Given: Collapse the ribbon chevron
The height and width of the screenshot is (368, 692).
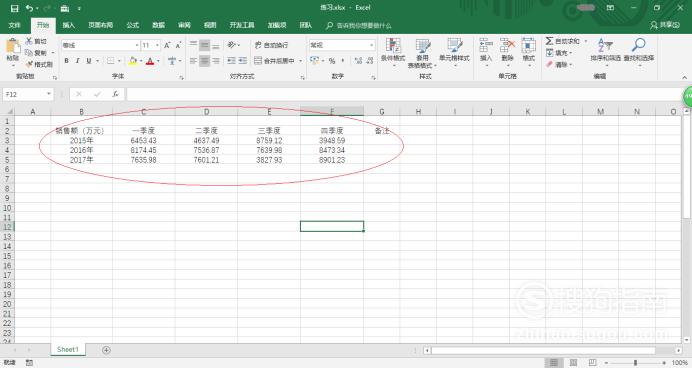Looking at the screenshot, I should pos(684,77).
